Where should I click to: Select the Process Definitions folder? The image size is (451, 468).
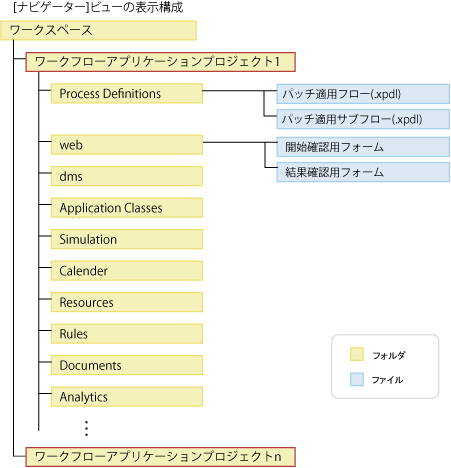pos(127,93)
